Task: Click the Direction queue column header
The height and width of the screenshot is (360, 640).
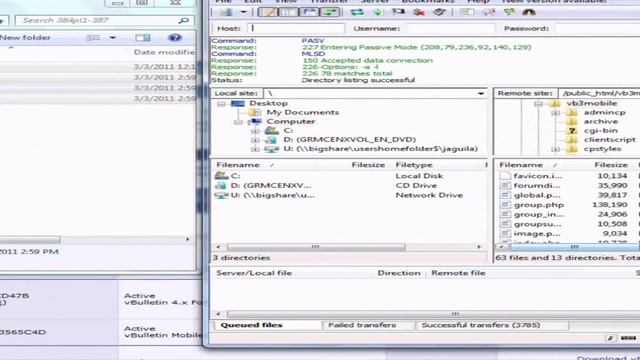Action: [399, 273]
